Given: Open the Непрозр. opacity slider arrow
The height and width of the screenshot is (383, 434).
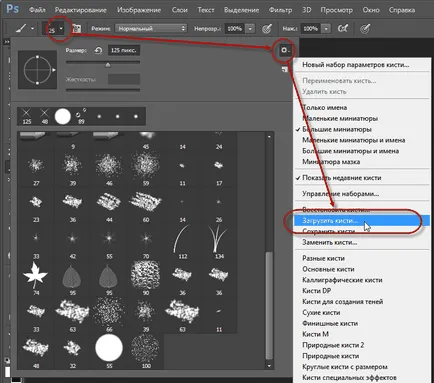Looking at the screenshot, I should 250,29.
